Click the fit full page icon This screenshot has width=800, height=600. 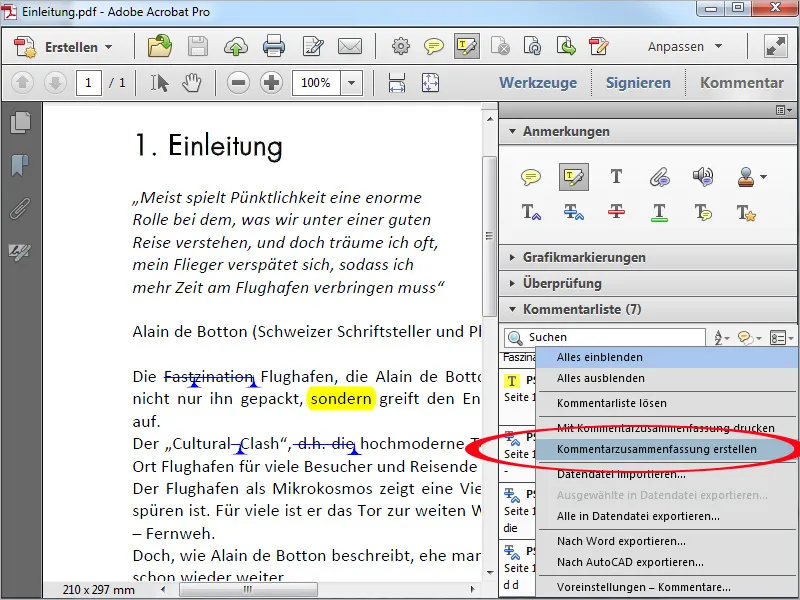pos(430,83)
